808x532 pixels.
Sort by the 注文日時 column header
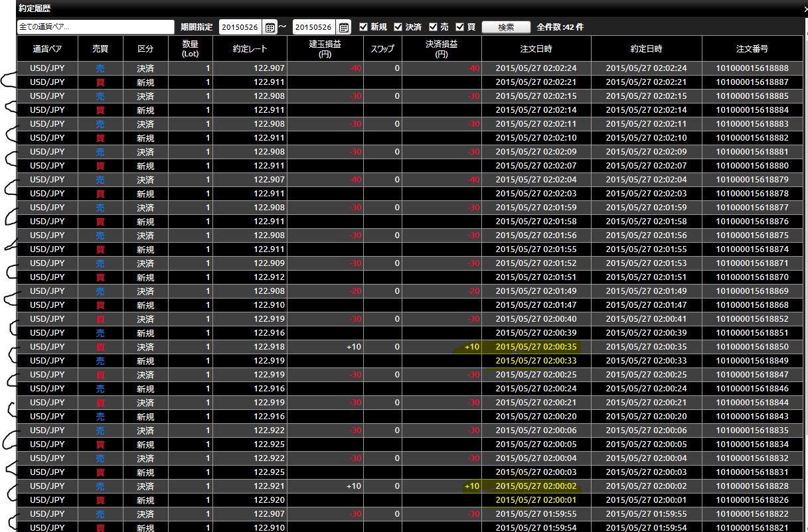pos(536,49)
